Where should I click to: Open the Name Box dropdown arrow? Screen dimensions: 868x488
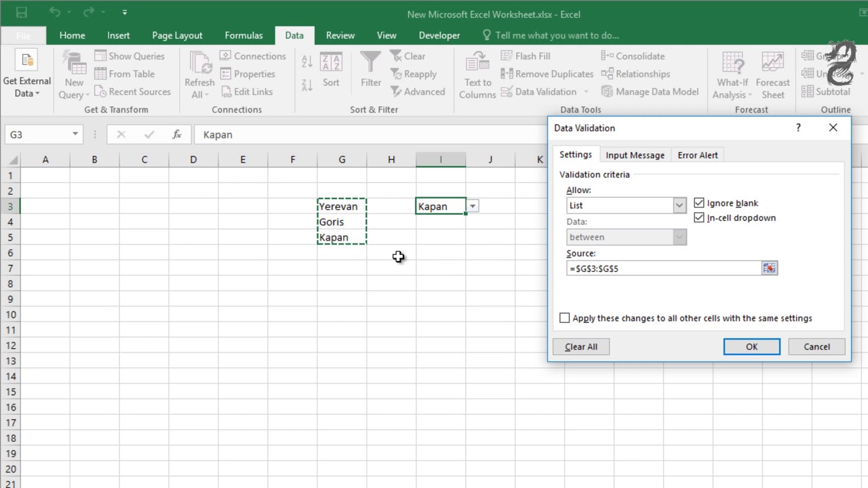coord(75,134)
